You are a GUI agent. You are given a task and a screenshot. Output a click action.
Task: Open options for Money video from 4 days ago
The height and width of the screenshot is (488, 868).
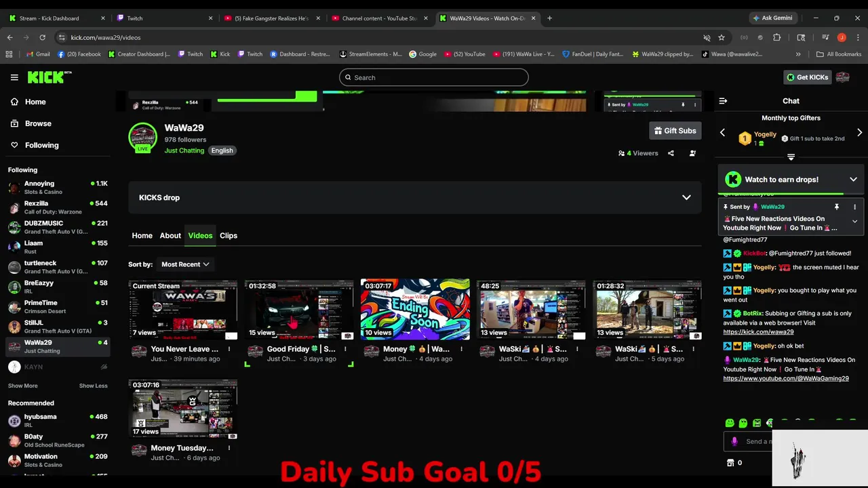461,349
